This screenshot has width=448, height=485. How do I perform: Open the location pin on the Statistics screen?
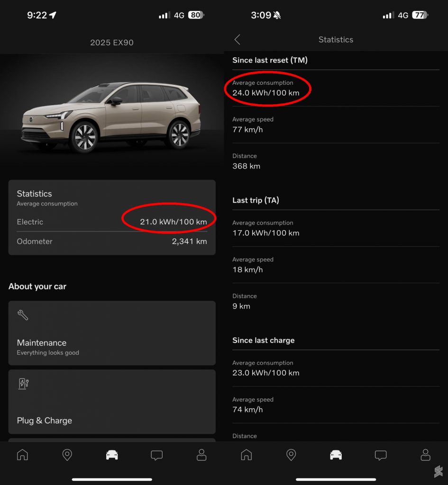click(291, 455)
